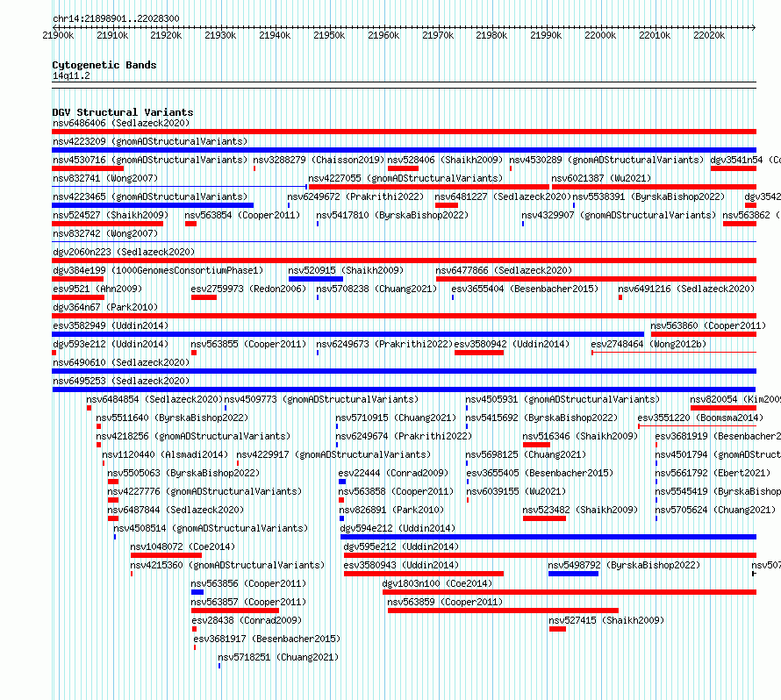
Task: Click the blue bar under nsv4223209
Action: click(404, 150)
